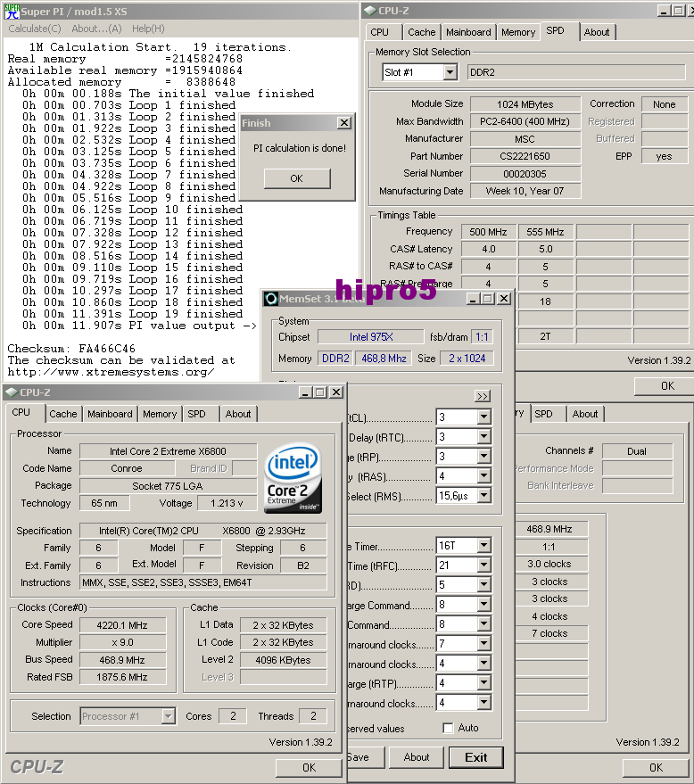The image size is (694, 784).
Task: Switch to About tab in lower-left CPU-Z
Action: tap(238, 414)
